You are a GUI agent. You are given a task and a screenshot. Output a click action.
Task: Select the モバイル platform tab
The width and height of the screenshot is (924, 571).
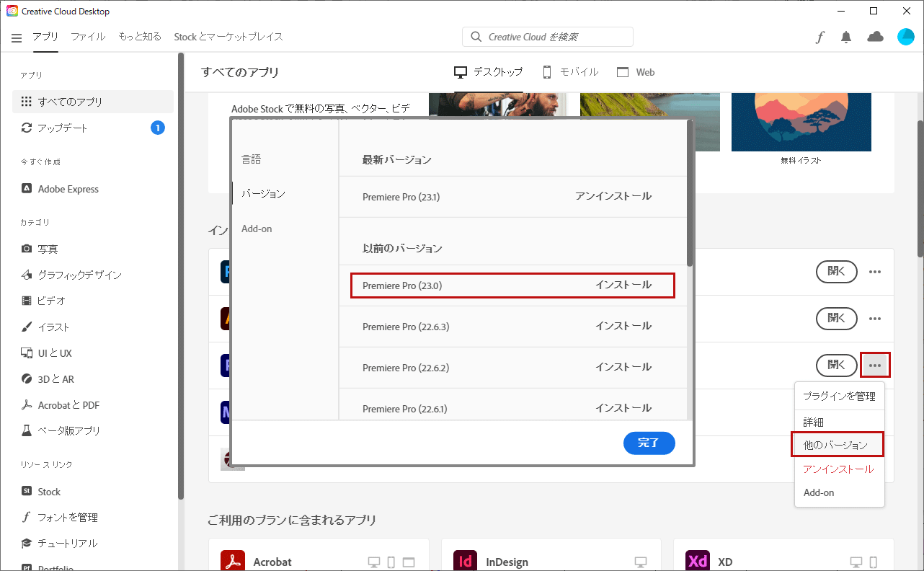tap(570, 72)
